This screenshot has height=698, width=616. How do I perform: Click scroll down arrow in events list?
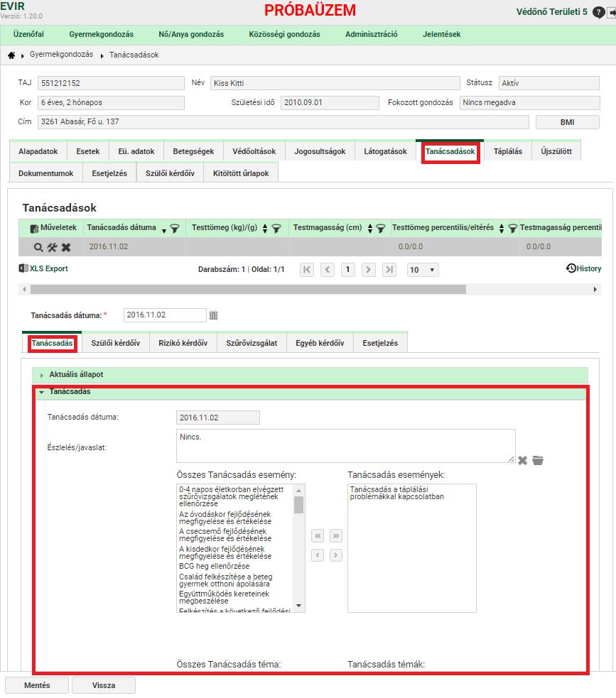pyautogui.click(x=299, y=606)
